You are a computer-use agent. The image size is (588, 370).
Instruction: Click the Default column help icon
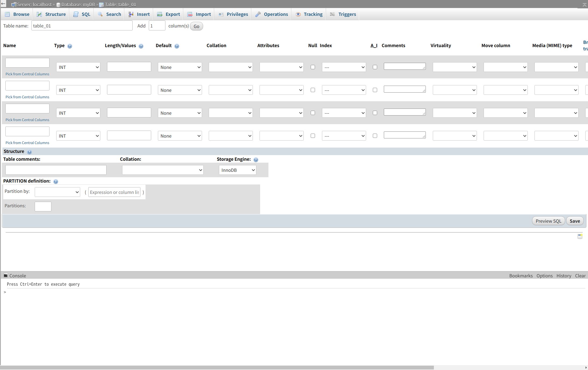tap(177, 46)
